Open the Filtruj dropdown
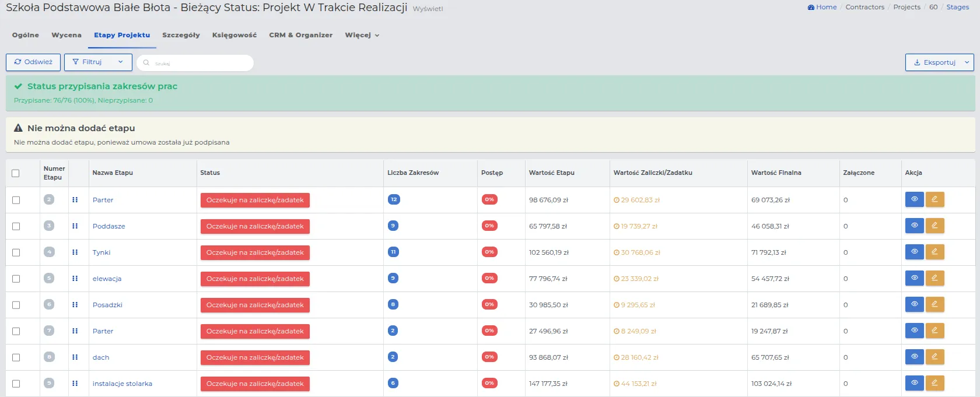 tap(98, 62)
